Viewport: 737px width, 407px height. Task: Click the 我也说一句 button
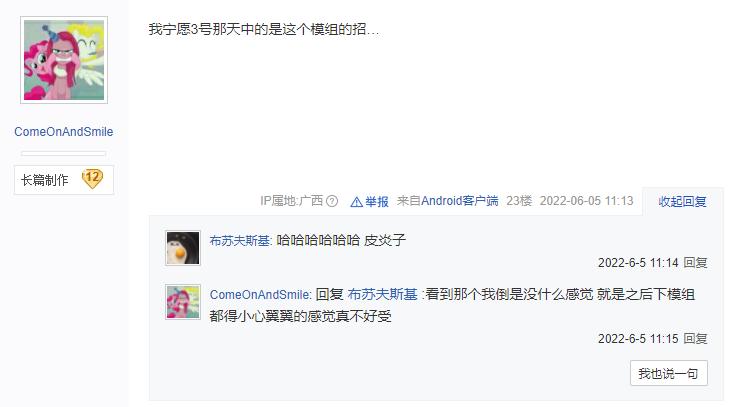click(x=668, y=374)
